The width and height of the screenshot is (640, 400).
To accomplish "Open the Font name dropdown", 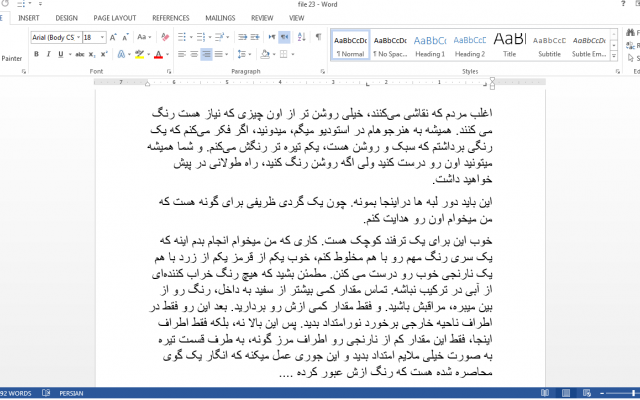I will 78,37.
